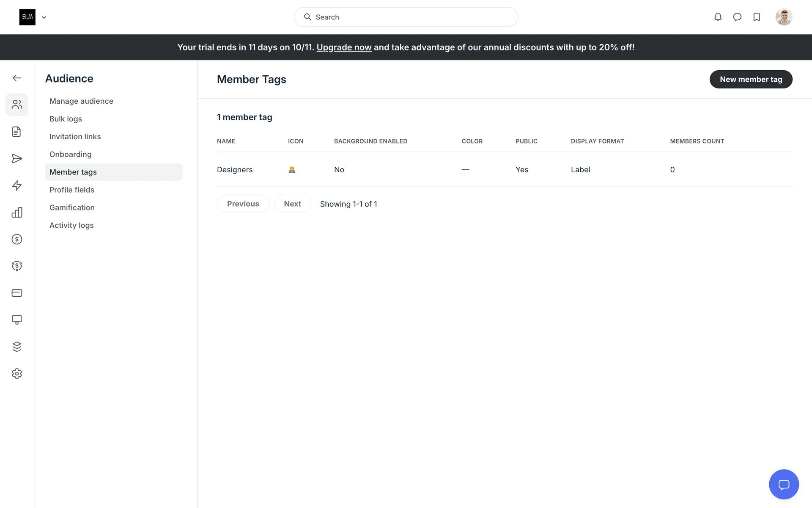Open the chat messages bubble in the header
Screen dimensions: 812x508
click(x=737, y=17)
